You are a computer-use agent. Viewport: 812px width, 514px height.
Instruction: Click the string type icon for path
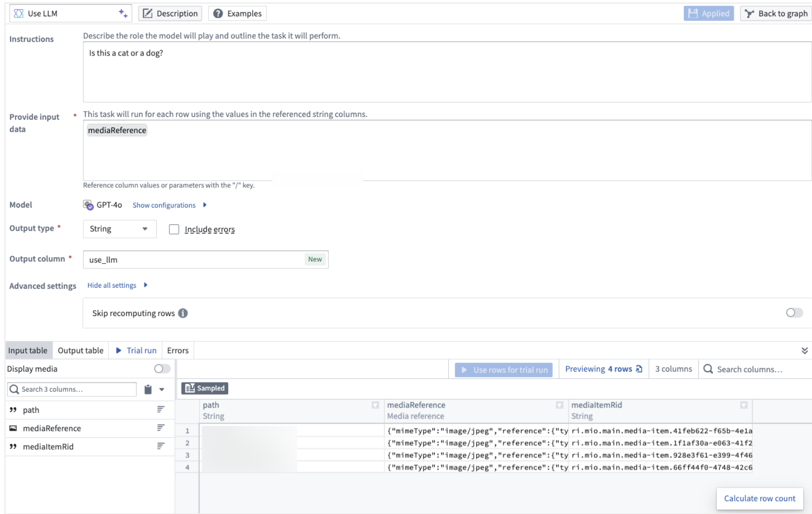pos(13,410)
